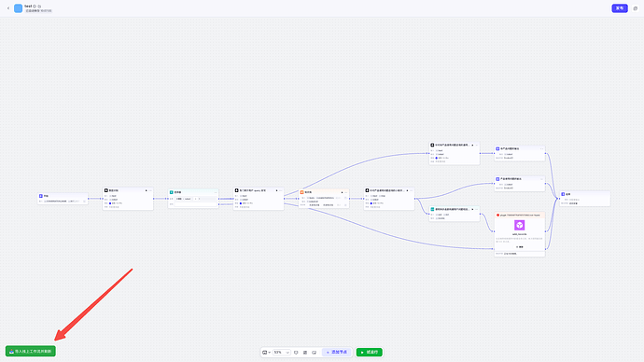The height and width of the screenshot is (362, 644).
Task: Click the middle-right LLM node's black icon
Action: point(367,190)
